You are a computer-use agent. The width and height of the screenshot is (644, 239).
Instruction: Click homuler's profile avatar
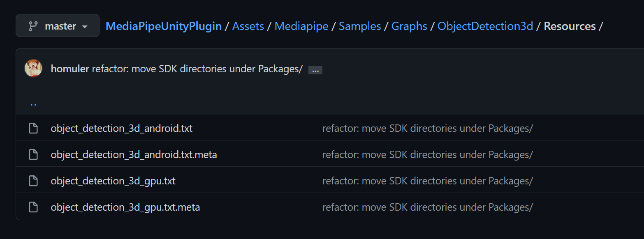[33, 68]
